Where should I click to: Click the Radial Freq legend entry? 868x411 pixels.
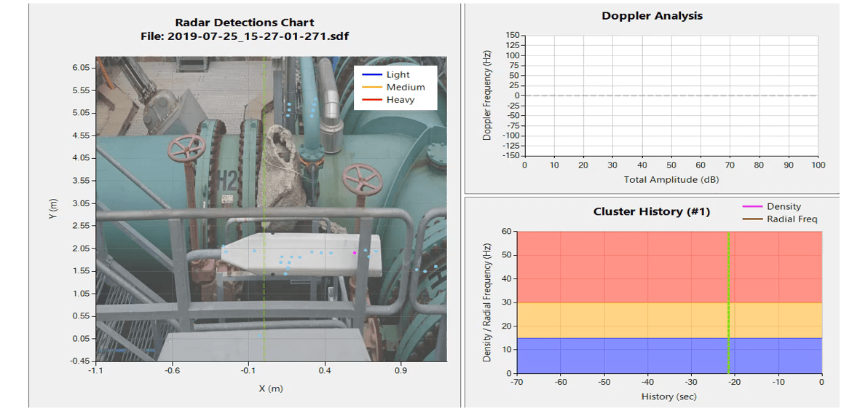pos(779,219)
